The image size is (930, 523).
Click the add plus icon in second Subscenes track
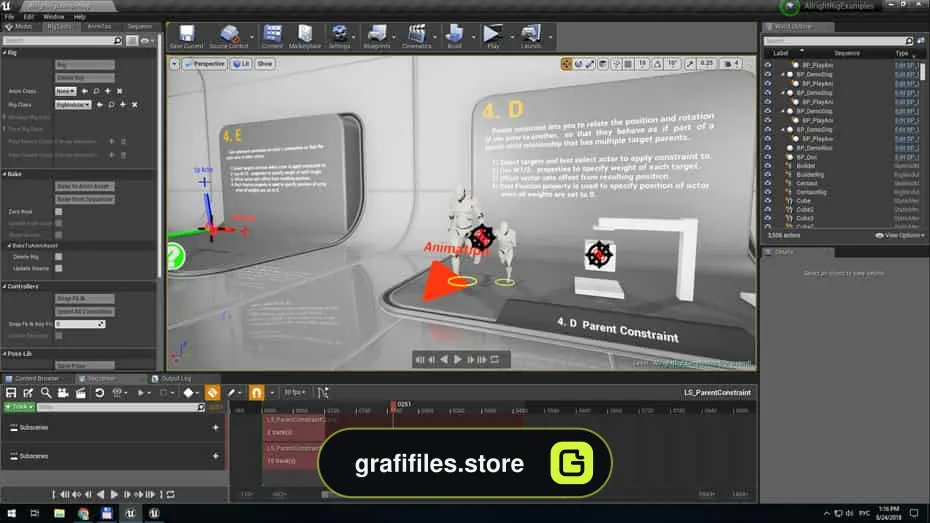[215, 456]
